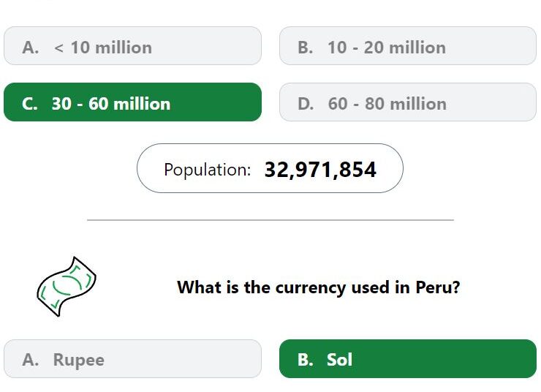Click the population figure 32,971,854
The height and width of the screenshot is (392, 541).
320,170
